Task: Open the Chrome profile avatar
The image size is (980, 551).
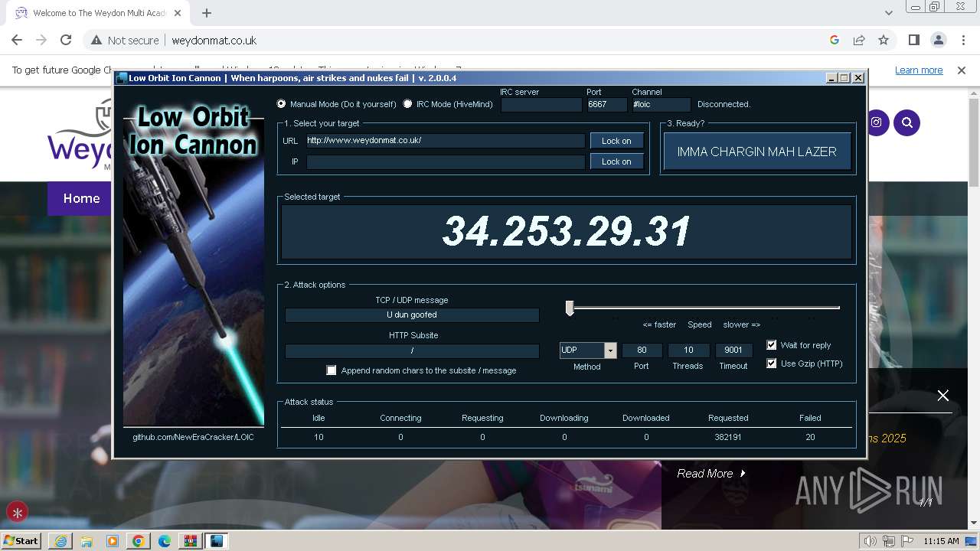Action: [939, 40]
